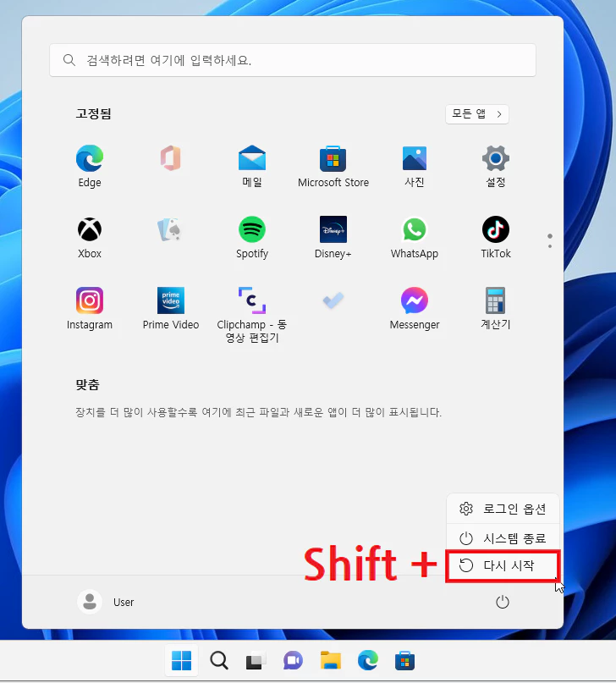Open Prime Video
The height and width of the screenshot is (683, 616).
coord(171,308)
